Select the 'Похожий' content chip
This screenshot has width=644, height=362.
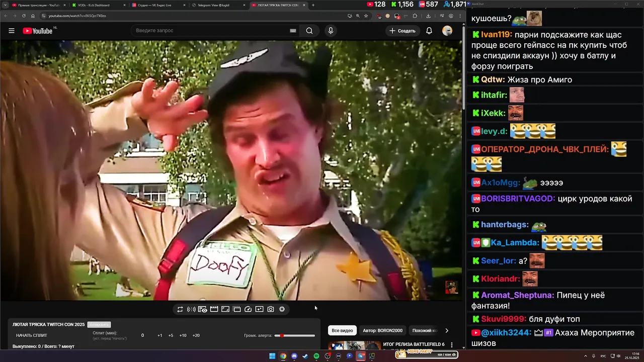click(425, 330)
